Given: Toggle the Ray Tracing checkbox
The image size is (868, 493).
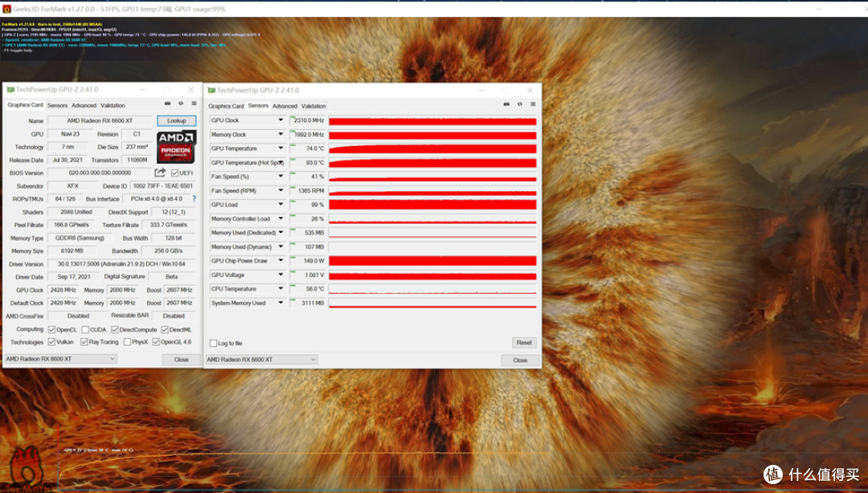Looking at the screenshot, I should tap(84, 342).
